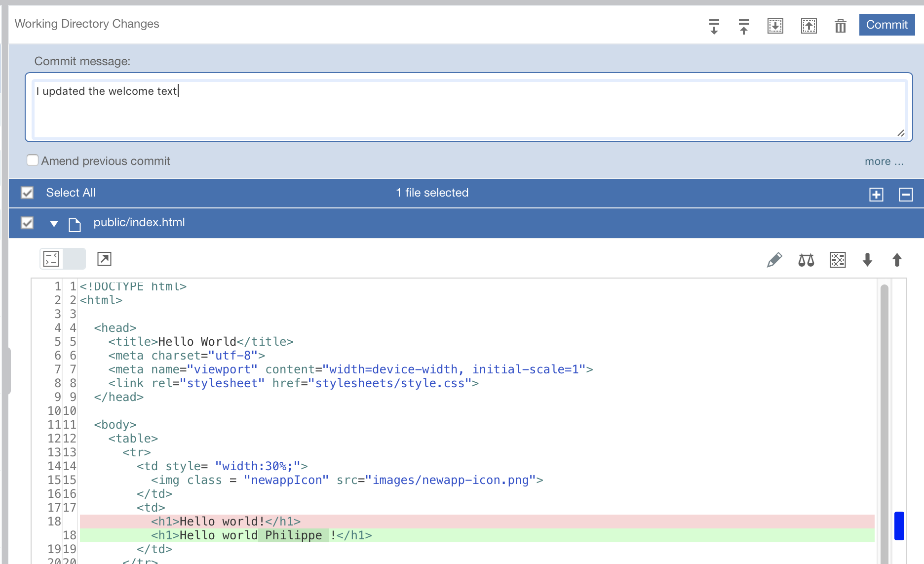924x564 pixels.
Task: Expand all files with the plus icon
Action: coord(877,195)
